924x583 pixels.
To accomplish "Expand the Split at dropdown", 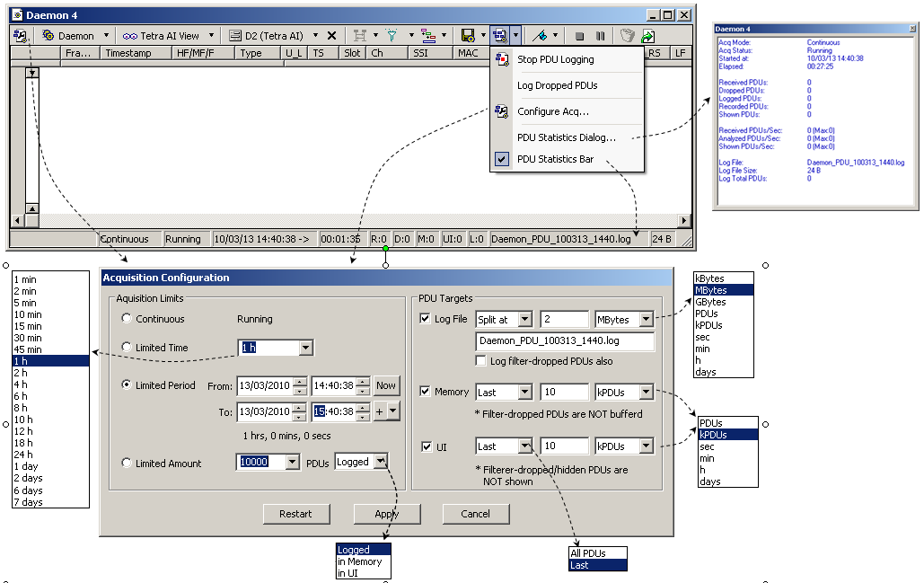I will coord(524,320).
